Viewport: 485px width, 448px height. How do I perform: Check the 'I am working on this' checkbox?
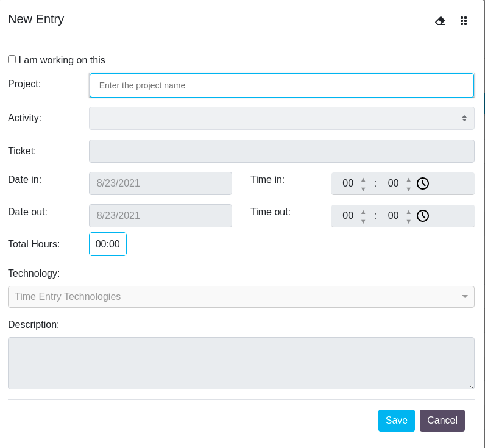pos(12,59)
